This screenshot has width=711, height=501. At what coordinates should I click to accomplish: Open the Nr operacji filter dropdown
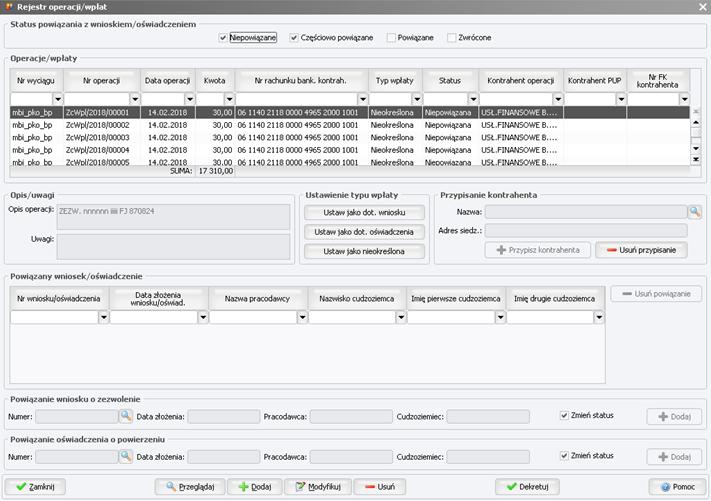[x=135, y=99]
